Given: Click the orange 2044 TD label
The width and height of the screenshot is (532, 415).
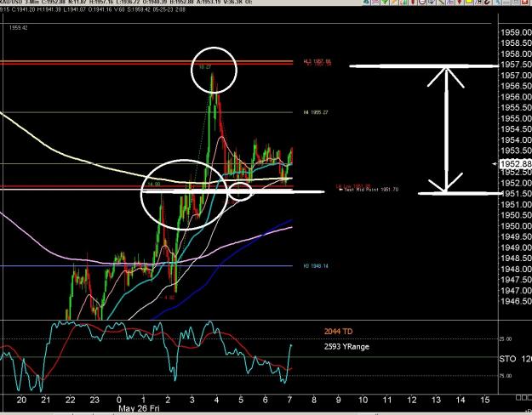Looking at the screenshot, I should tap(338, 332).
